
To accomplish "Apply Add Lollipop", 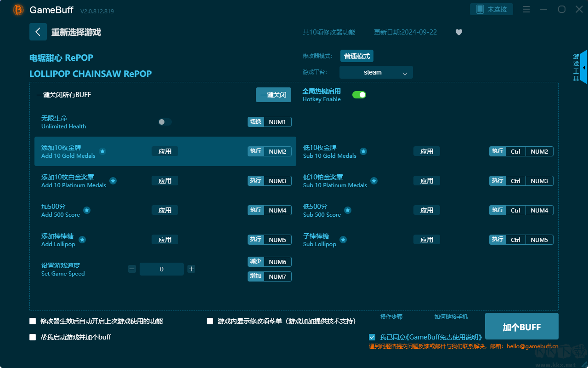I will (165, 240).
